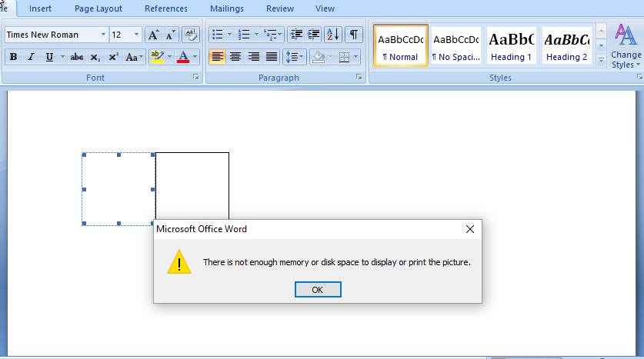Toggle Italic formatting
This screenshot has height=359, width=644.
32,57
